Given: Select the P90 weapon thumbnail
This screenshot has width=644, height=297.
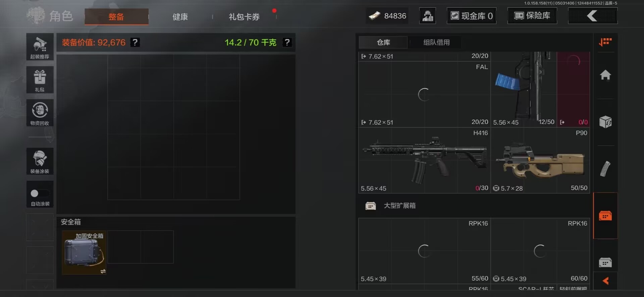Looking at the screenshot, I should tap(540, 160).
